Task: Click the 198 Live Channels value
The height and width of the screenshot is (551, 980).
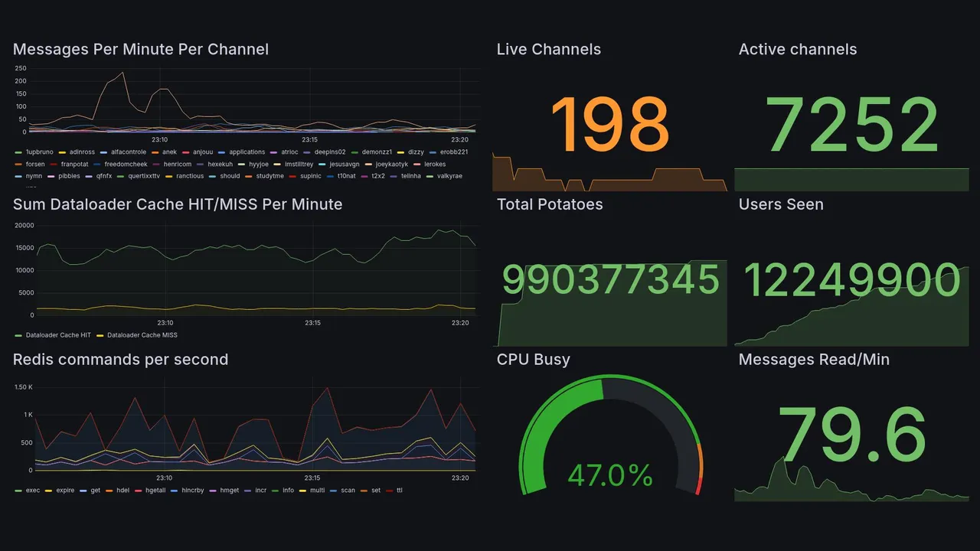Action: [610, 123]
